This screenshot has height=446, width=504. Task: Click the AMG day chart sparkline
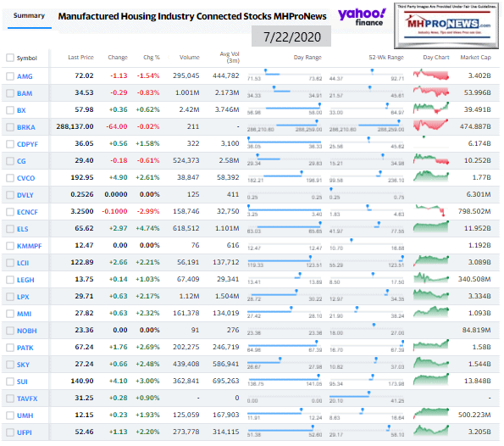pos(430,75)
